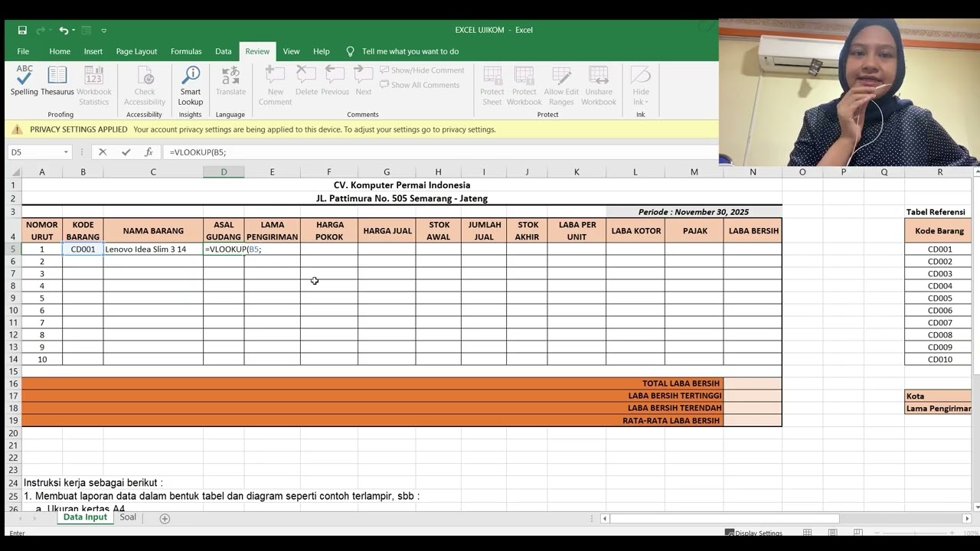Image resolution: width=980 pixels, height=551 pixels.
Task: Run the Spelling check
Action: (24, 81)
